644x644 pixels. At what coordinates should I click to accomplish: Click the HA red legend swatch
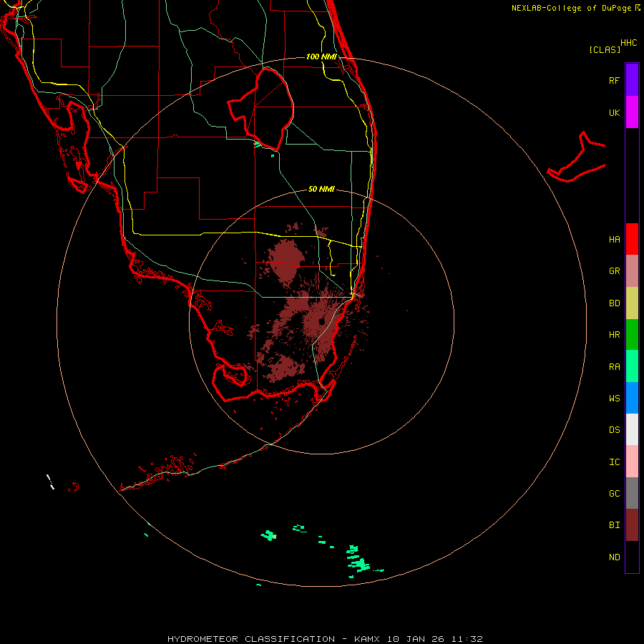tap(632, 239)
